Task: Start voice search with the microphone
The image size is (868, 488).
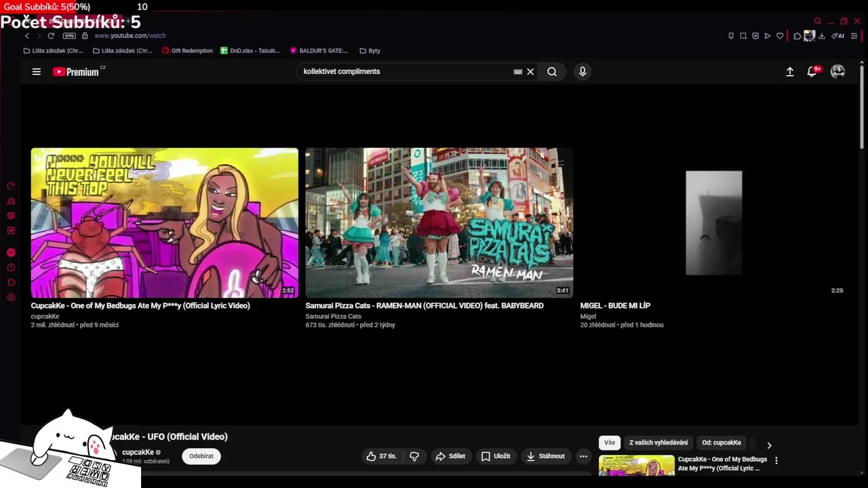Action: click(x=583, y=72)
